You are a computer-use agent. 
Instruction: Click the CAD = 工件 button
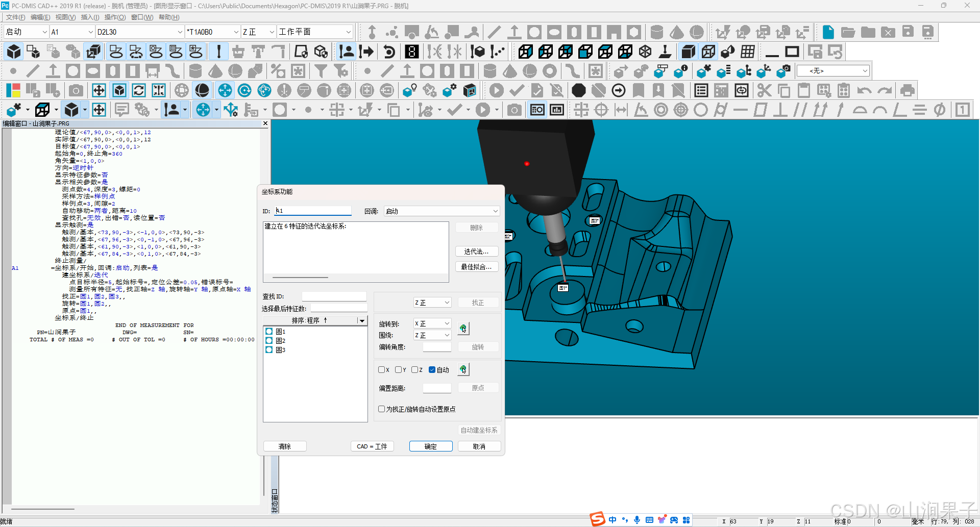(x=372, y=446)
